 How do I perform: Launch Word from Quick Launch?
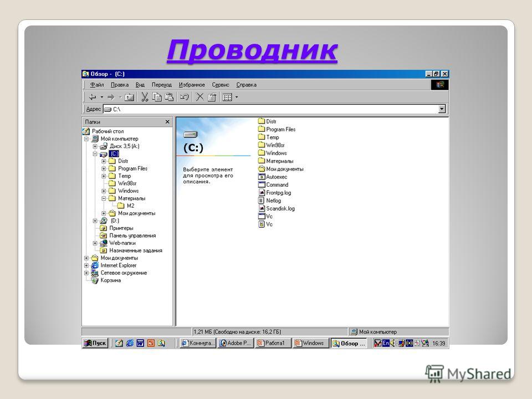(x=140, y=344)
